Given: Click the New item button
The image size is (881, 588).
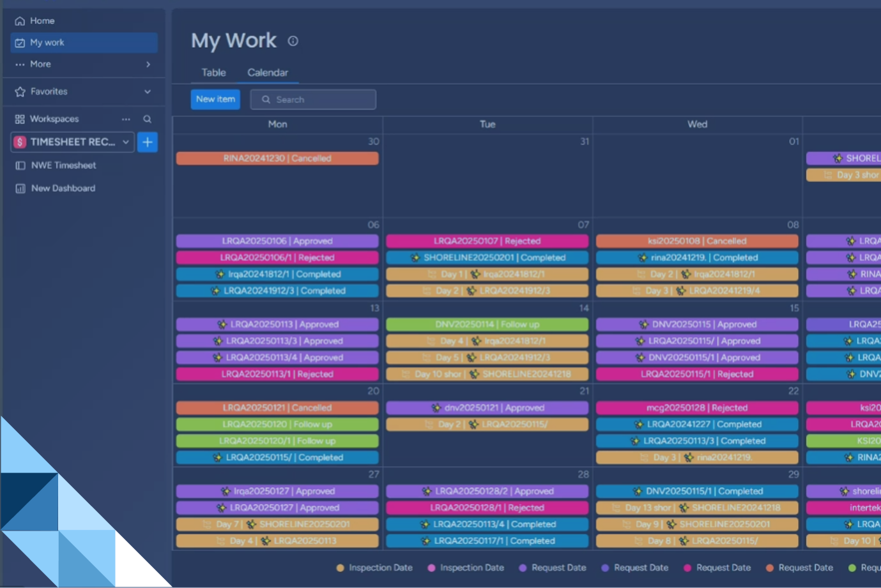Looking at the screenshot, I should pyautogui.click(x=215, y=99).
